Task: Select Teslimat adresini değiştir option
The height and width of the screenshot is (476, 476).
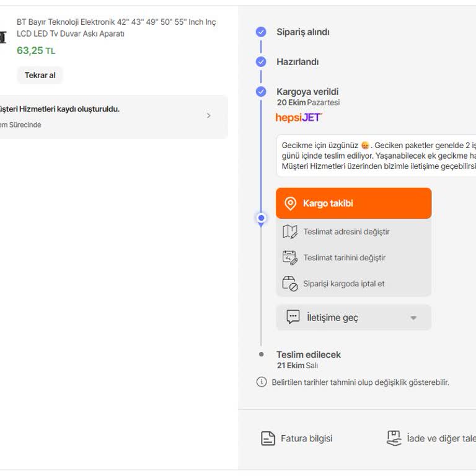Action: 346,232
